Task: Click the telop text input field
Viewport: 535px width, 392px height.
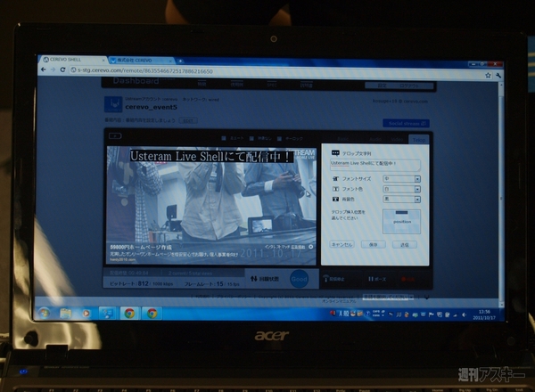Action: (375, 165)
